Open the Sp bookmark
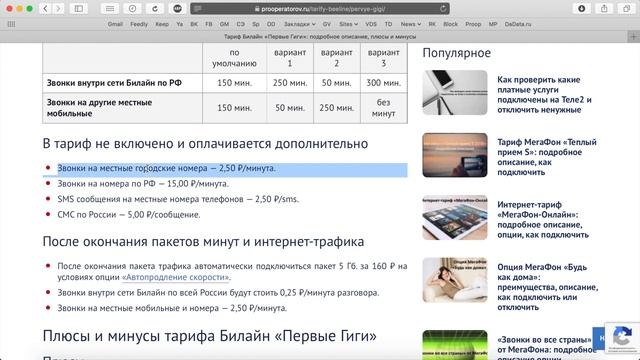This screenshot has width=640, height=360. [256, 24]
